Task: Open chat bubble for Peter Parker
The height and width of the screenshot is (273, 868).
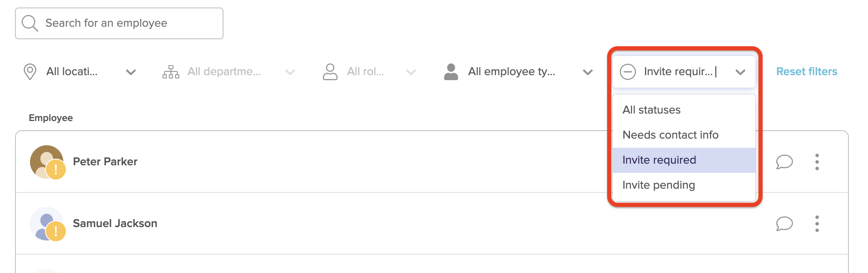Action: click(x=784, y=162)
